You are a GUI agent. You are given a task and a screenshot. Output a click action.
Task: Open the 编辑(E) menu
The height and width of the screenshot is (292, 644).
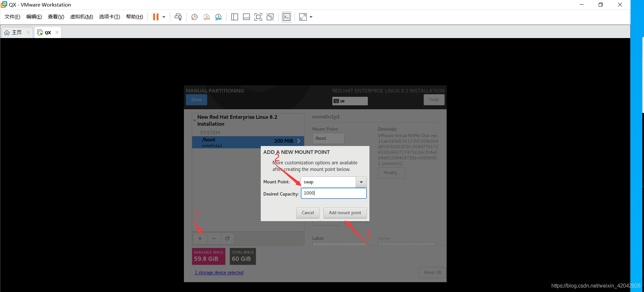point(34,17)
